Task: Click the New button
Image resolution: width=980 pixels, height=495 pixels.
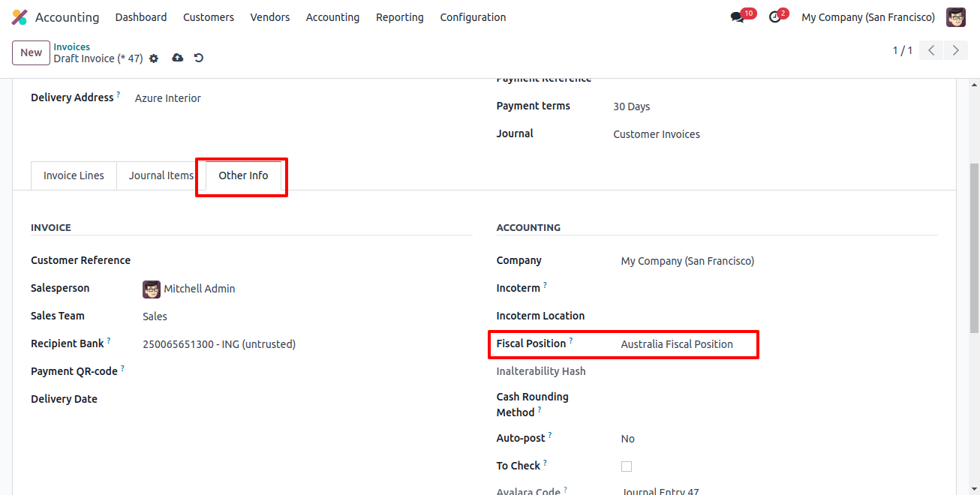Action: coord(31,52)
